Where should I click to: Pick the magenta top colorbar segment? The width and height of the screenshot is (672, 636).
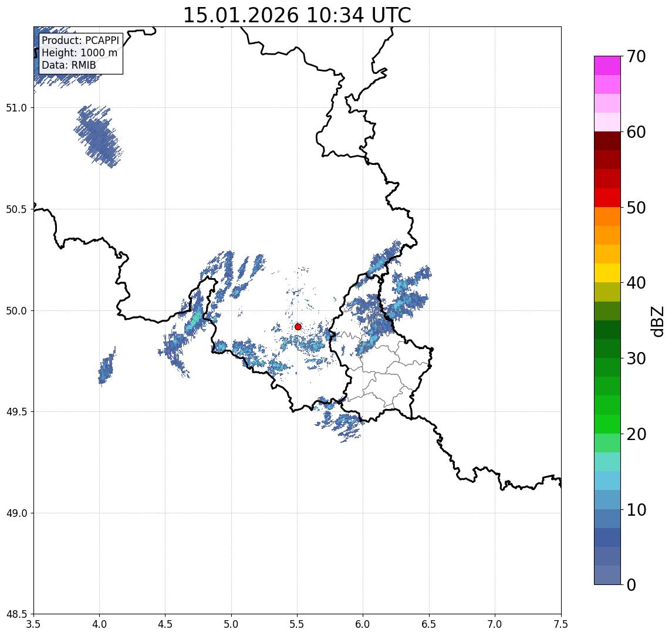click(607, 66)
